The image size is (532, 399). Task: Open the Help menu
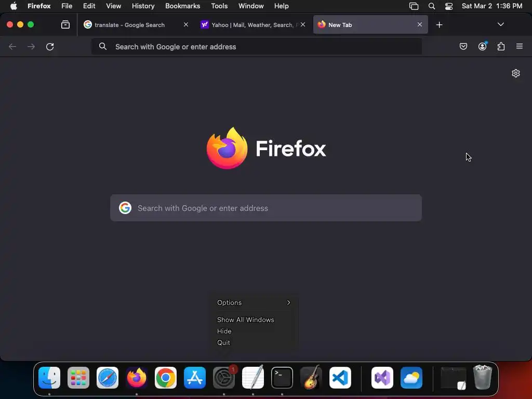281,6
